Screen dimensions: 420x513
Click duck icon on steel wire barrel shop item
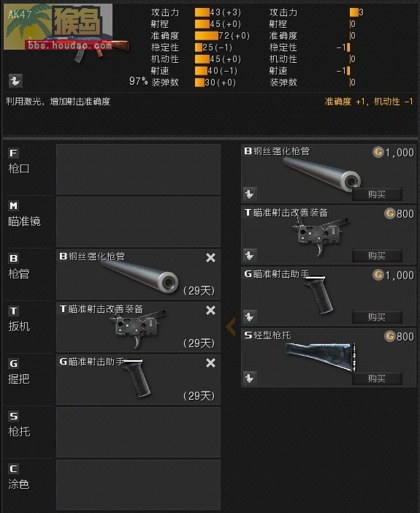(250, 194)
